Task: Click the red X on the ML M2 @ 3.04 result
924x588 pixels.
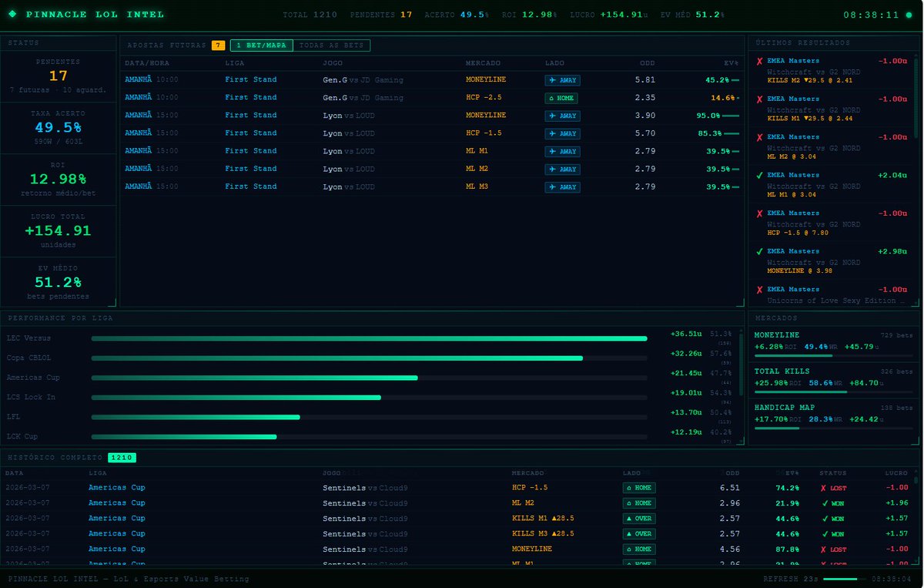Action: click(x=760, y=137)
